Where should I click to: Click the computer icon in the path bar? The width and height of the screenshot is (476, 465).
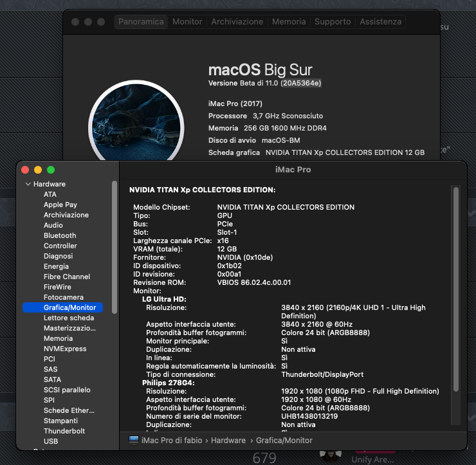coord(134,441)
